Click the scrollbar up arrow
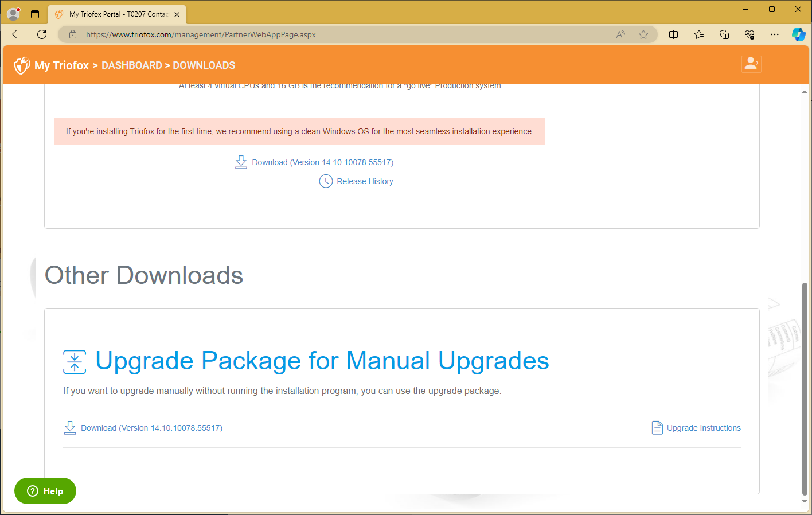Image resolution: width=812 pixels, height=515 pixels. tap(805, 91)
